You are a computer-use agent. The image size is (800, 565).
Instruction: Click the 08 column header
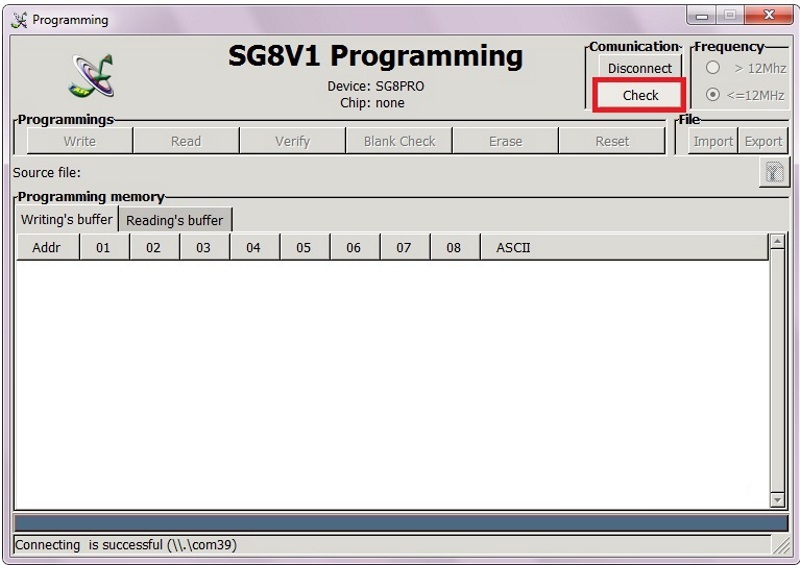[x=454, y=247]
